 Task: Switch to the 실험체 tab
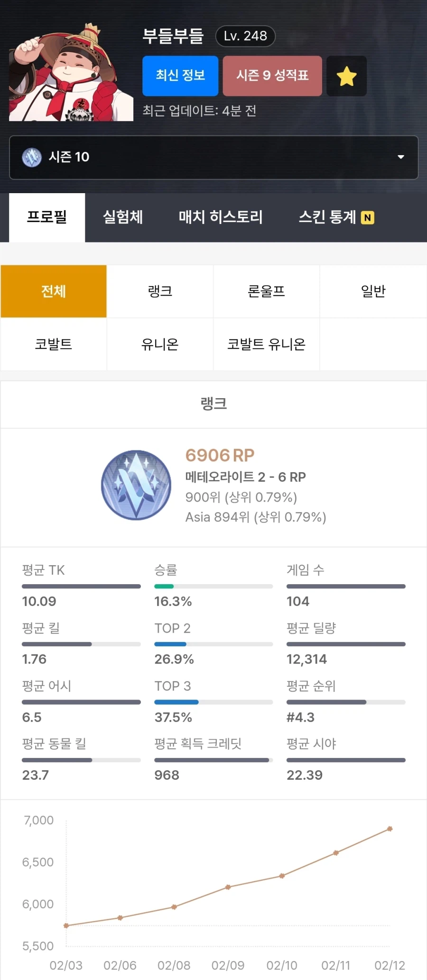pyautogui.click(x=121, y=217)
